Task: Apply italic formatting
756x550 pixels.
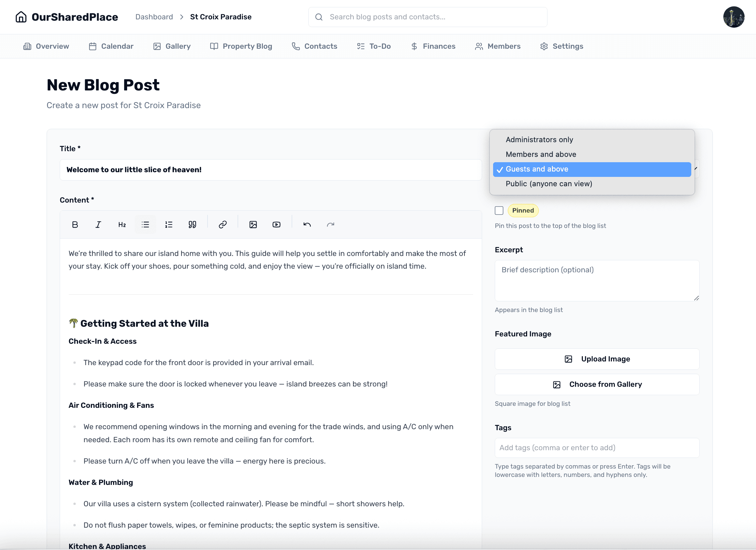Action: (x=98, y=224)
